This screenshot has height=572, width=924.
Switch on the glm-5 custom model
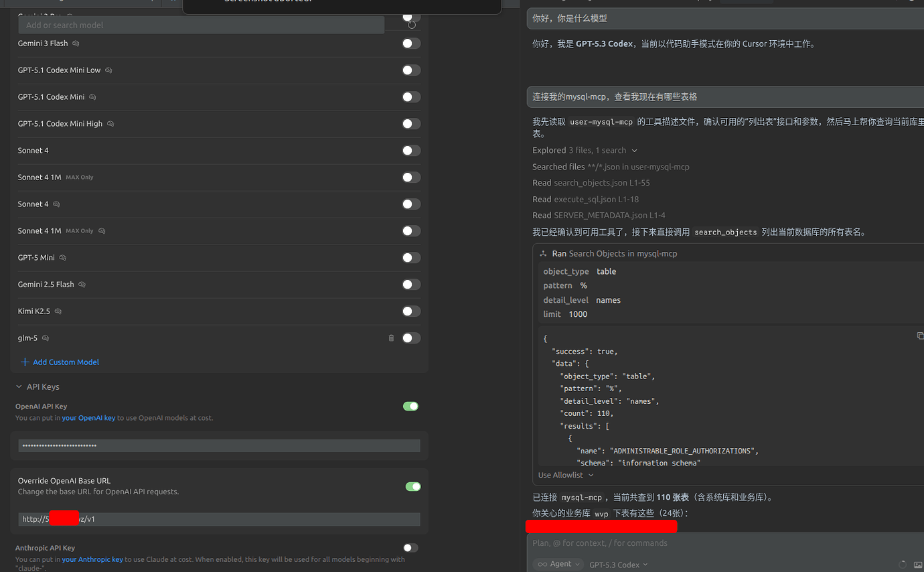click(x=411, y=338)
